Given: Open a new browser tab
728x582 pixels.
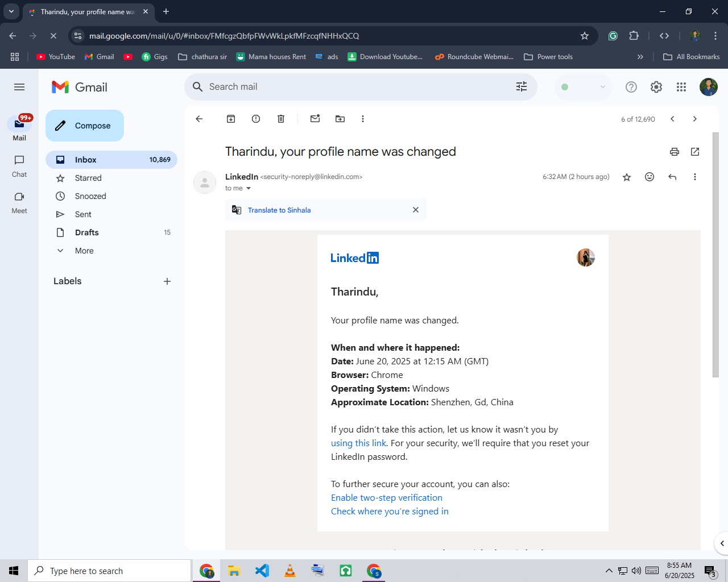Looking at the screenshot, I should [x=166, y=11].
